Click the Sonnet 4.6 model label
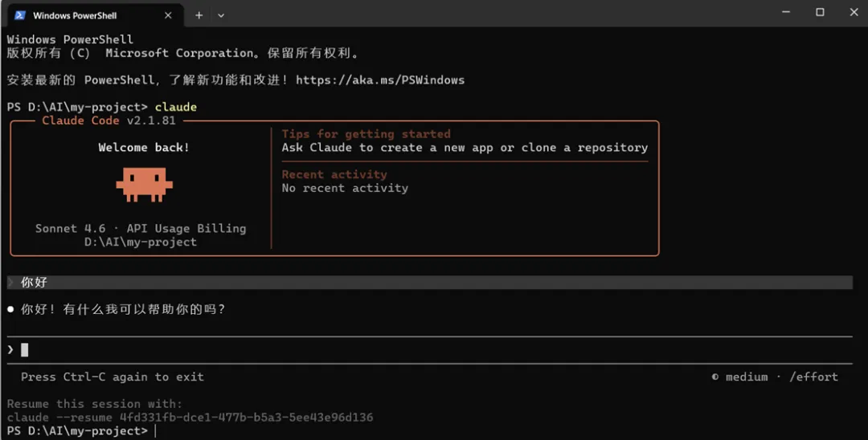The image size is (868, 440). click(68, 228)
